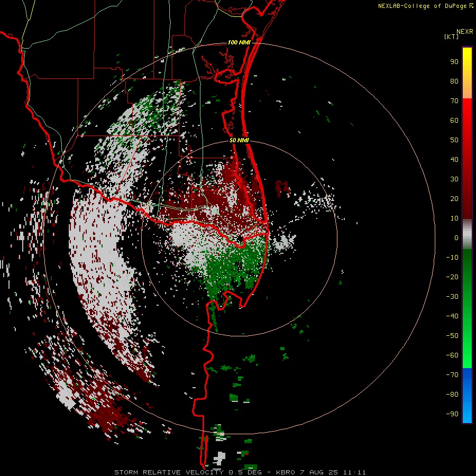This screenshot has width=476, height=476.
Task: Click the -20 value on the velocity scale
Action: 452,277
